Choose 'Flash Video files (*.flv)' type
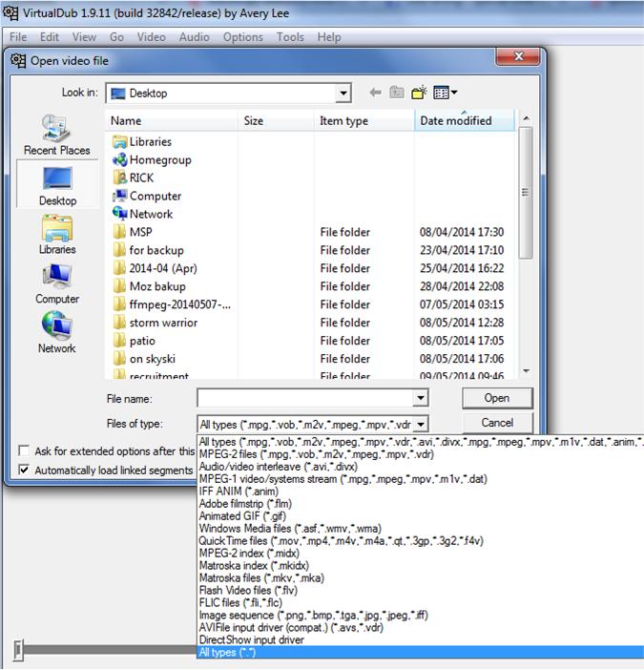The width and height of the screenshot is (644, 670). (248, 591)
